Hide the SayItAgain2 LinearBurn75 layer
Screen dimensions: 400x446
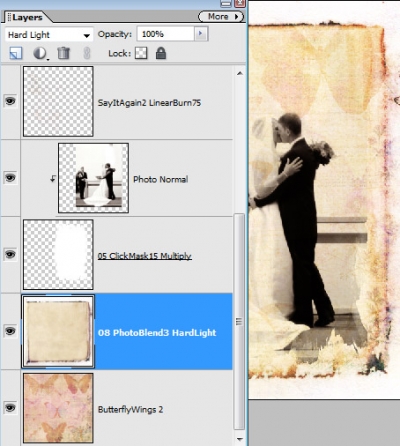10,101
